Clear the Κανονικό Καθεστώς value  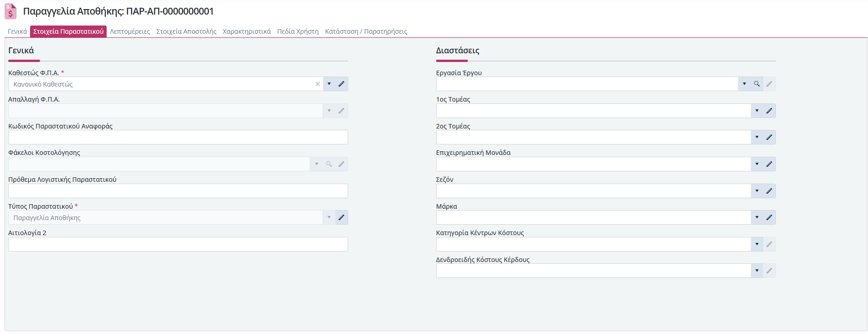(318, 84)
